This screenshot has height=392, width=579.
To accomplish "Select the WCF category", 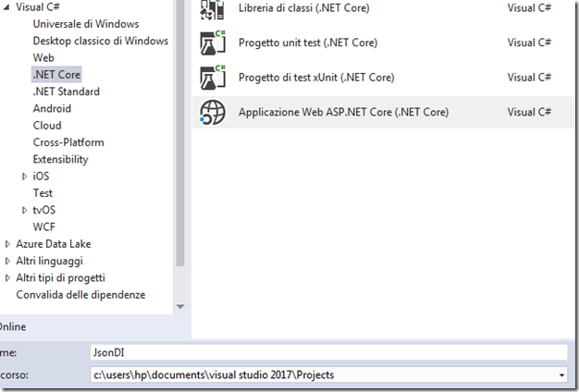I will pyautogui.click(x=44, y=227).
